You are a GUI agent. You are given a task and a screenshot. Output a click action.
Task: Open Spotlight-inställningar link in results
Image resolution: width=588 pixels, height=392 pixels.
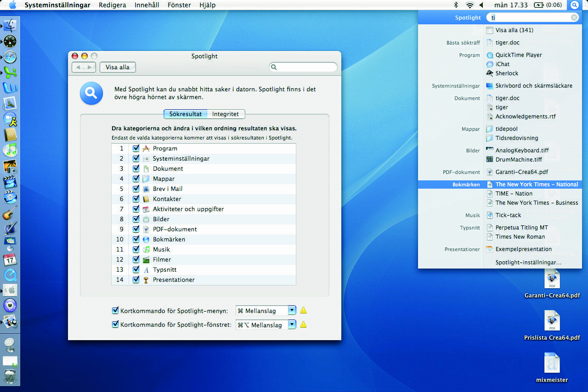[528, 263]
